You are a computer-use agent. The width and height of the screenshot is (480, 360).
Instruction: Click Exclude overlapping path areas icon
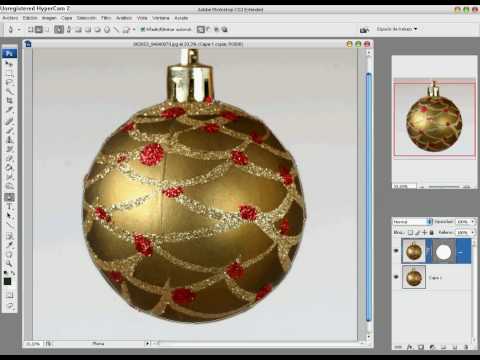pos(225,29)
